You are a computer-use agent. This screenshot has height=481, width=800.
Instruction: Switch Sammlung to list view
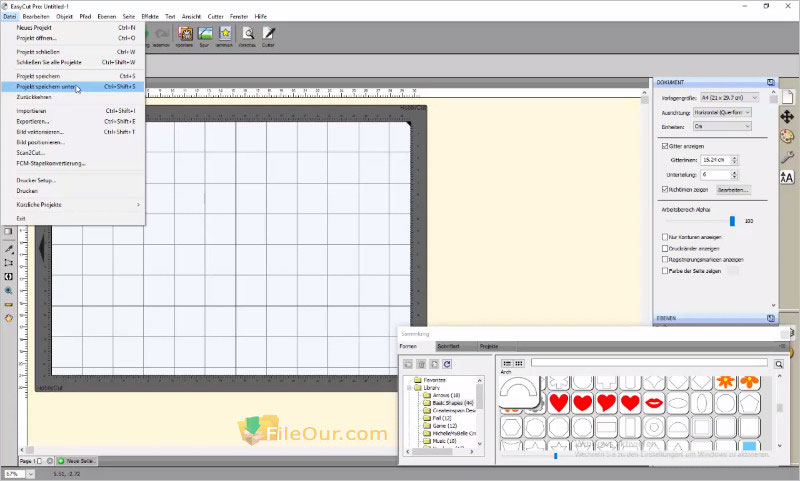(x=507, y=363)
